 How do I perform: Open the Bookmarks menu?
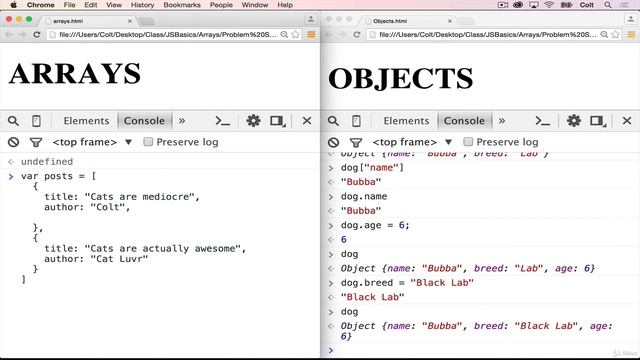point(182,5)
